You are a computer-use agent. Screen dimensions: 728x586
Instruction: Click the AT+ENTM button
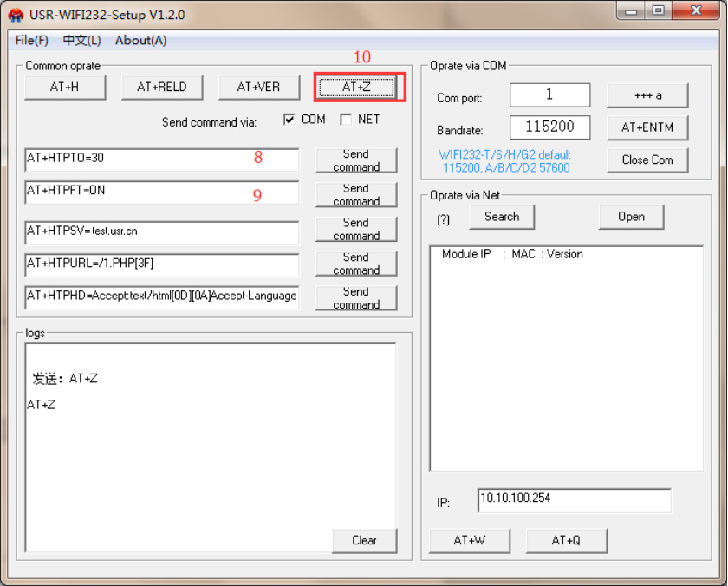click(647, 127)
